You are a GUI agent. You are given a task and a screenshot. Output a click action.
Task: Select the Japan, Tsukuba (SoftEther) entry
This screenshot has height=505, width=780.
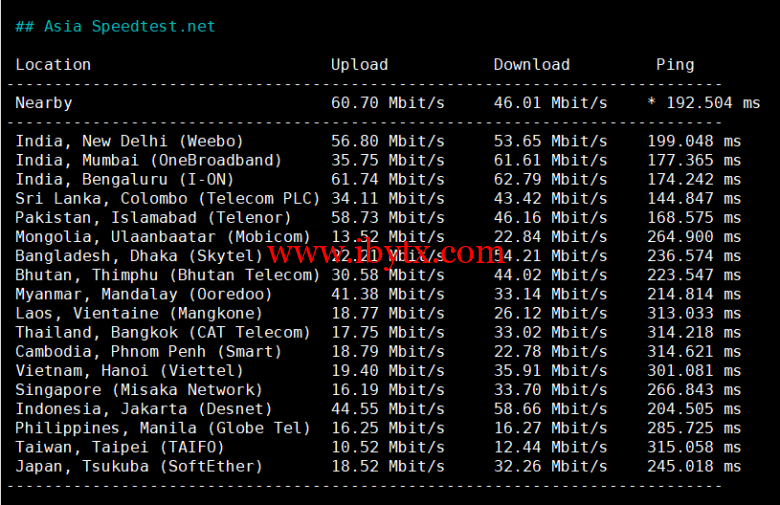click(x=139, y=467)
